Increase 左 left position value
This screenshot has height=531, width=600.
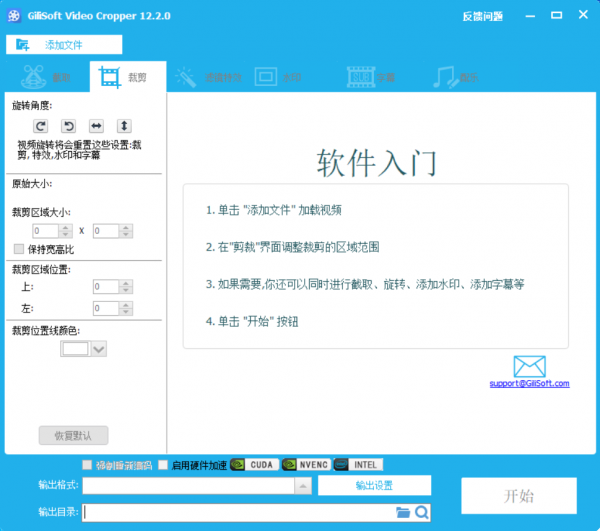click(x=126, y=305)
